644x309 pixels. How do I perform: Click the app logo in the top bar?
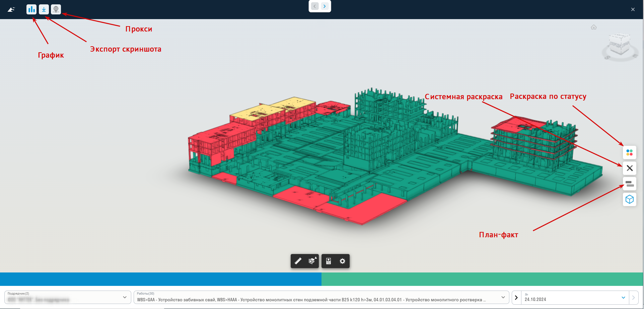[x=11, y=9]
